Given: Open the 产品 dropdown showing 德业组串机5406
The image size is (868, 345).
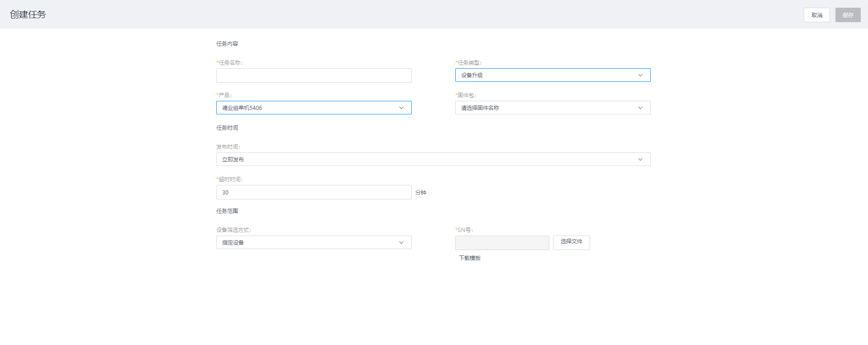Looking at the screenshot, I should [x=308, y=108].
